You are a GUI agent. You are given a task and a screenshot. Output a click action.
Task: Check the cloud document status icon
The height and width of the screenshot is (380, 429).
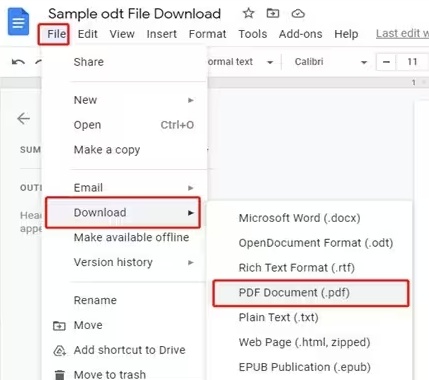[x=298, y=14]
